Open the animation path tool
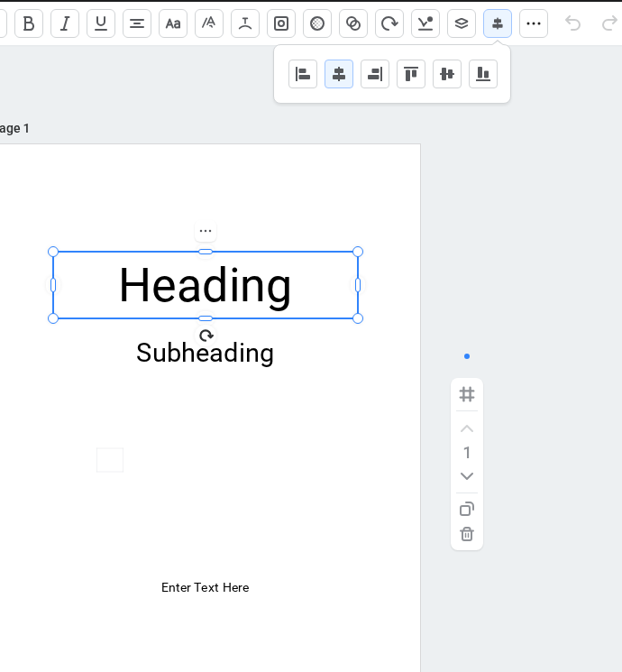 (x=425, y=23)
